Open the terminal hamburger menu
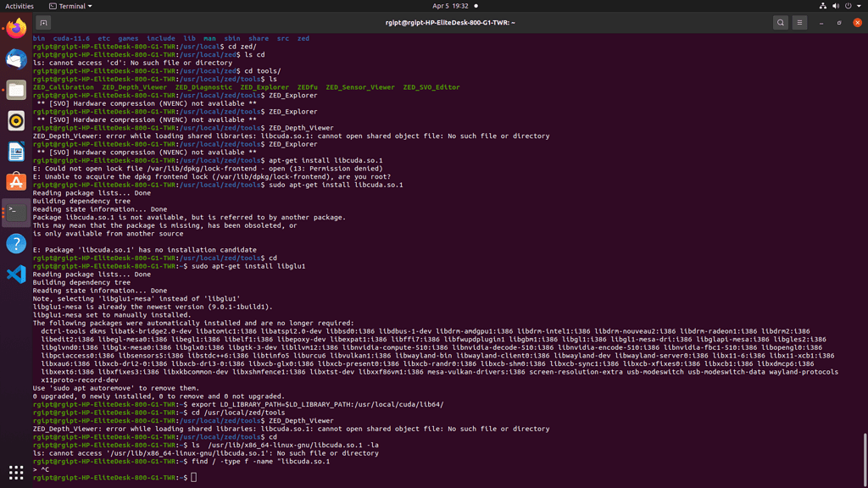This screenshot has height=488, width=868. 799,23
